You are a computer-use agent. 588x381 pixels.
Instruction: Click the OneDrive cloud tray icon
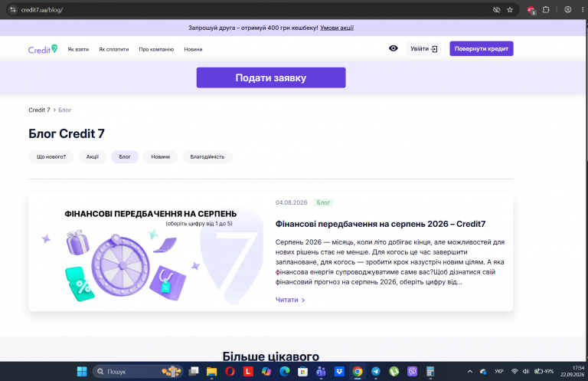pos(483,372)
